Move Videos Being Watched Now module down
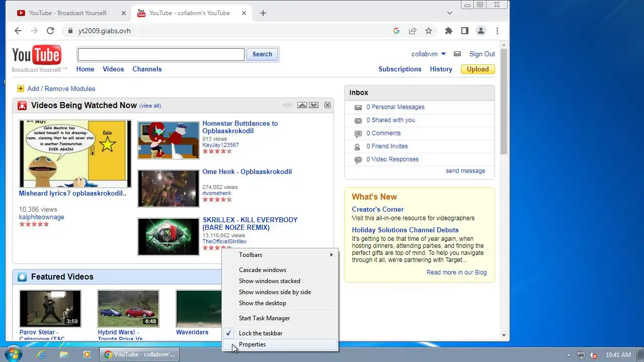 [314, 105]
